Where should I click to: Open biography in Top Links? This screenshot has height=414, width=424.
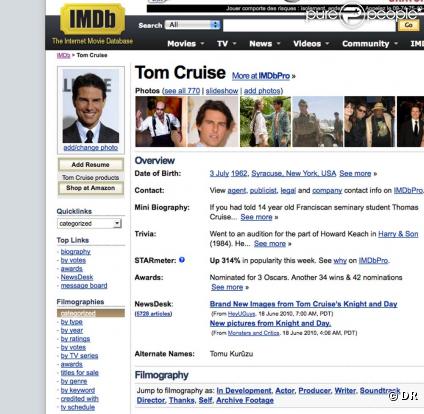click(75, 252)
